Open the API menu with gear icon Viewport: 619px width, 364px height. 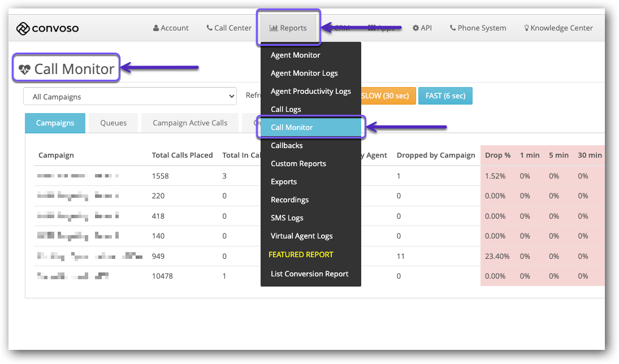point(422,28)
